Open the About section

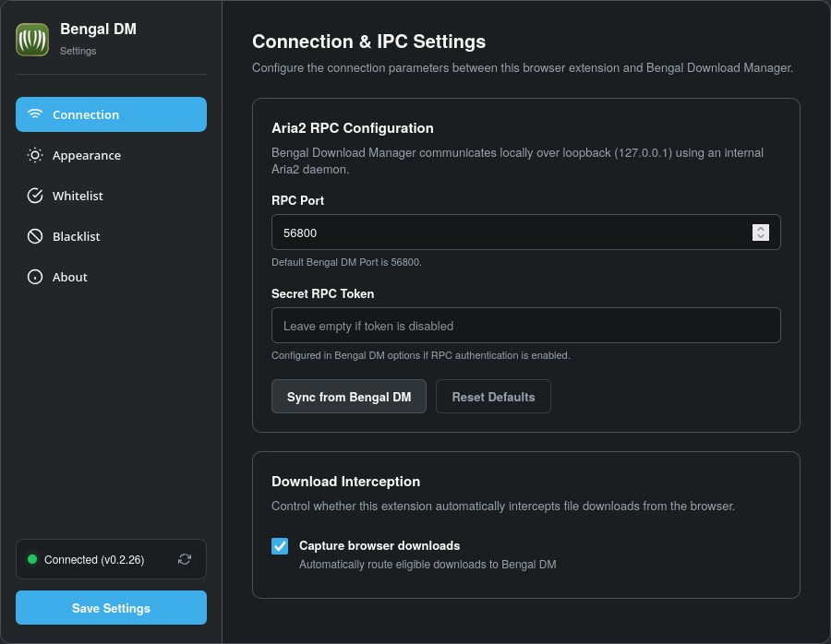(112, 277)
